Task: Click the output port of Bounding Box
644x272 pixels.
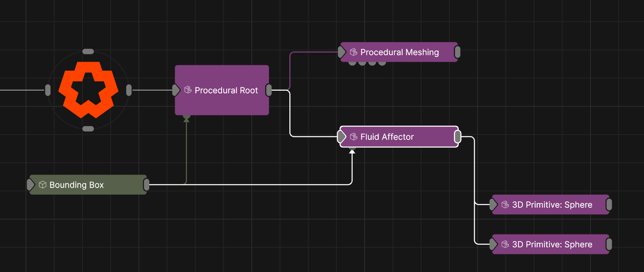Action: click(146, 185)
